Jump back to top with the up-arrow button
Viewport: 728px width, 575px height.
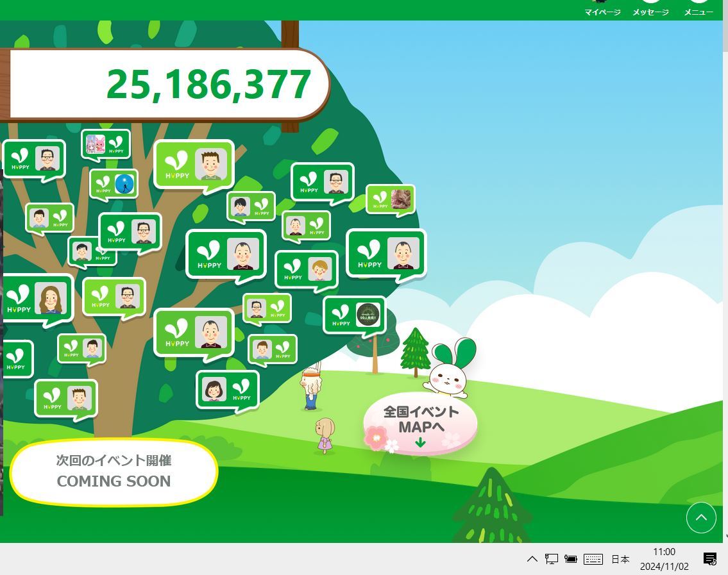701,517
